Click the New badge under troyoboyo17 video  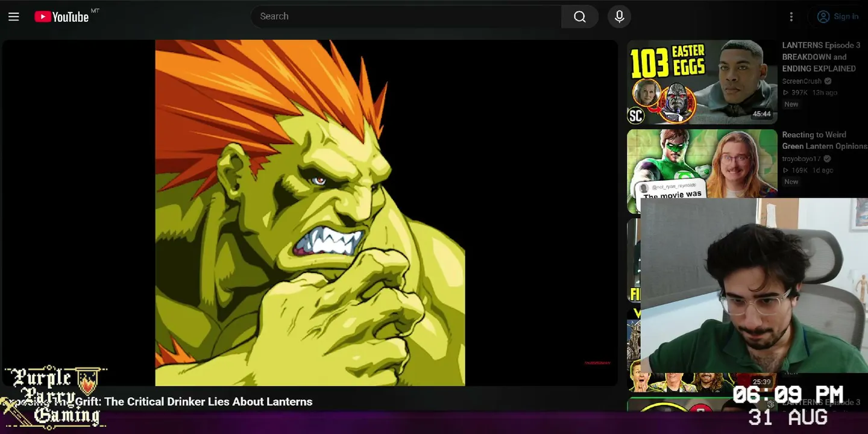point(791,182)
